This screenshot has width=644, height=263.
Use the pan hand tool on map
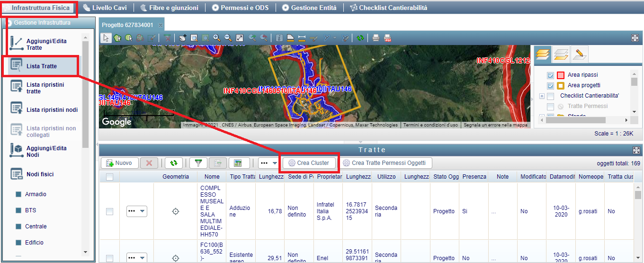[x=183, y=38]
